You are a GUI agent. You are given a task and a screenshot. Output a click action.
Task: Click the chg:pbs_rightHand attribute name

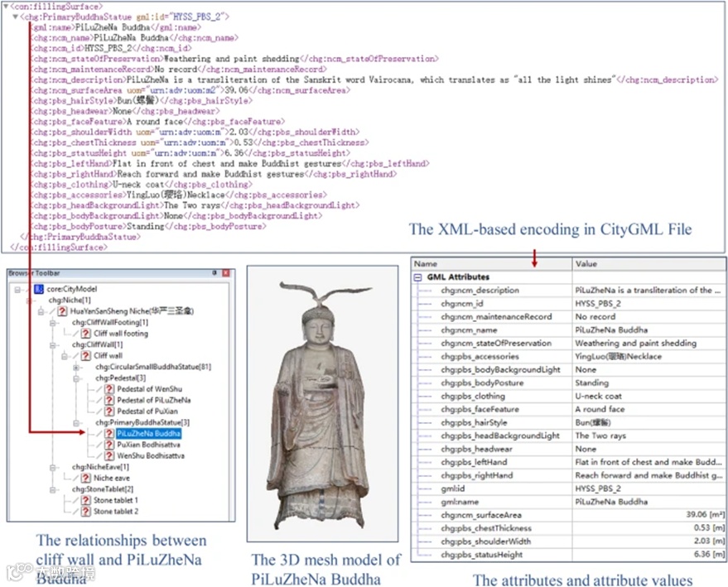tap(476, 475)
